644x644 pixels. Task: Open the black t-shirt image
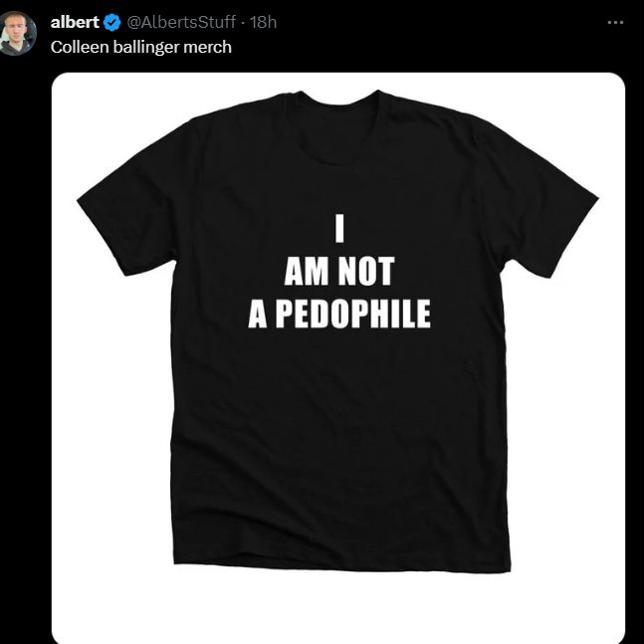338,358
